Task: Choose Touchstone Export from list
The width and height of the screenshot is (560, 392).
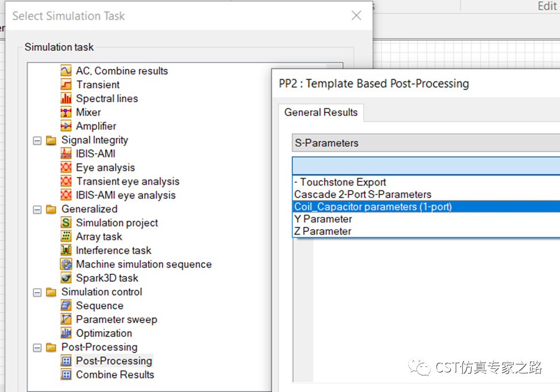Action: 343,183
